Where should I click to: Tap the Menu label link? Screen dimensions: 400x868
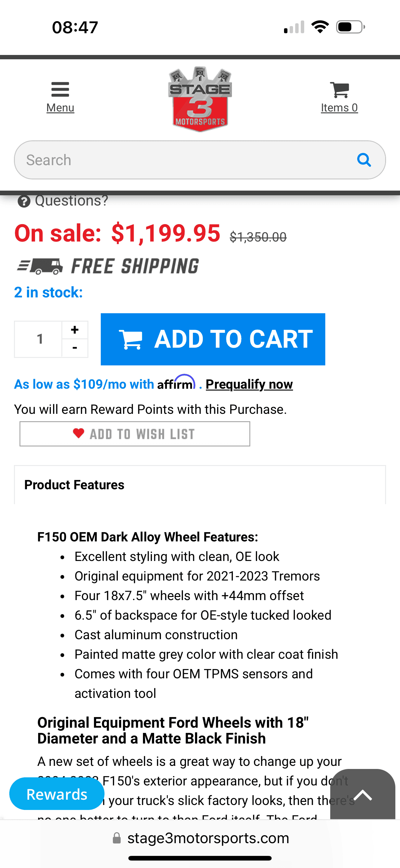pyautogui.click(x=60, y=108)
